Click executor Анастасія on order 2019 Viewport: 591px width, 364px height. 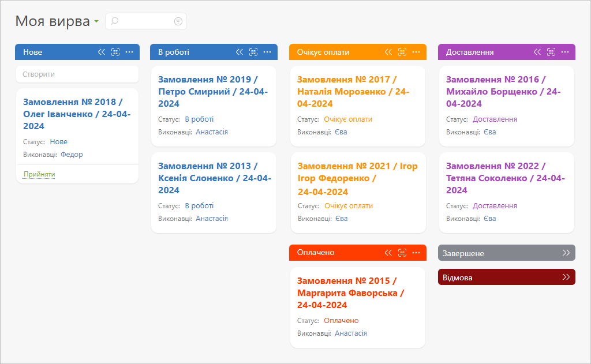[x=212, y=132]
